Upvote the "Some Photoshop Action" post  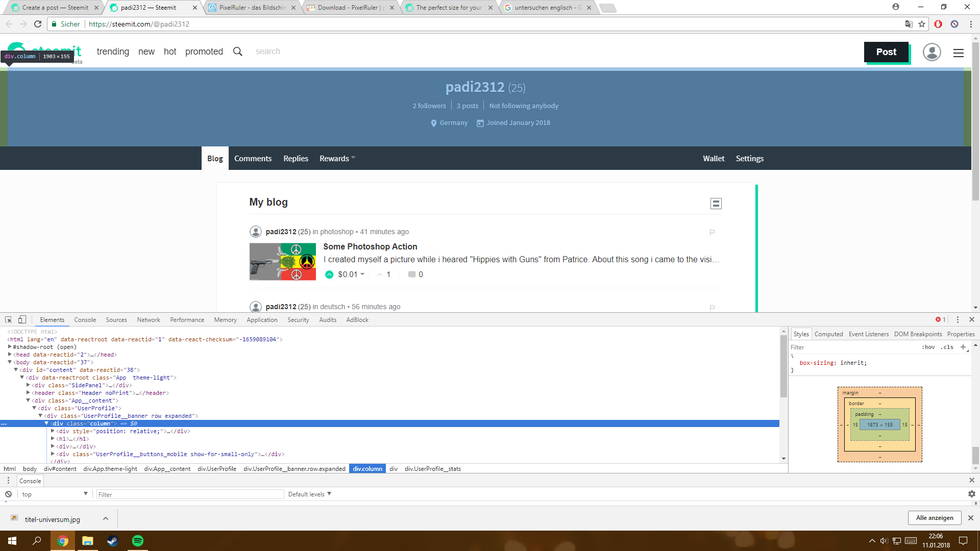coord(329,274)
